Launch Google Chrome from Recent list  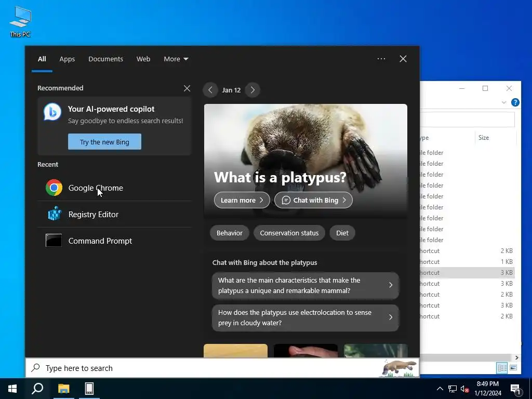click(114, 188)
